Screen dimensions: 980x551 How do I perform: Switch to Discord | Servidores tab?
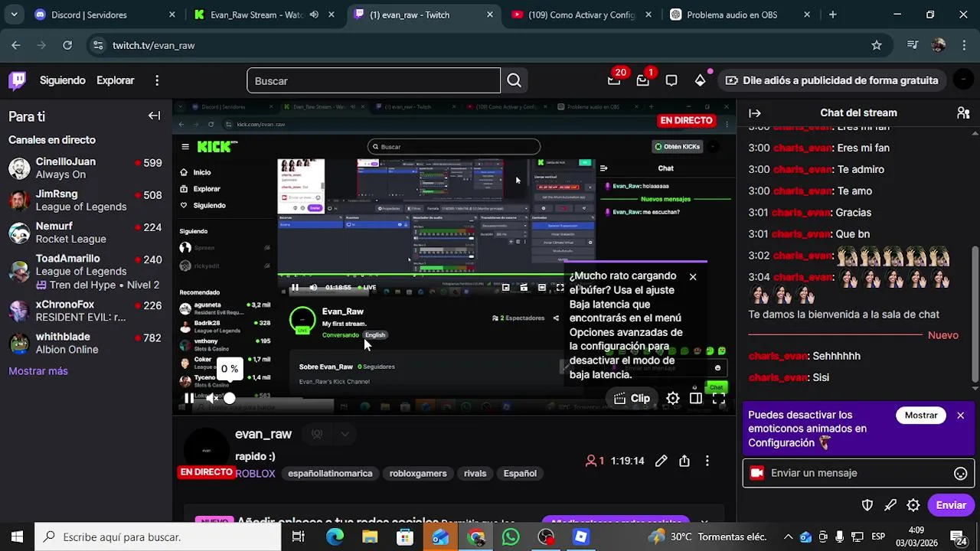click(x=105, y=15)
